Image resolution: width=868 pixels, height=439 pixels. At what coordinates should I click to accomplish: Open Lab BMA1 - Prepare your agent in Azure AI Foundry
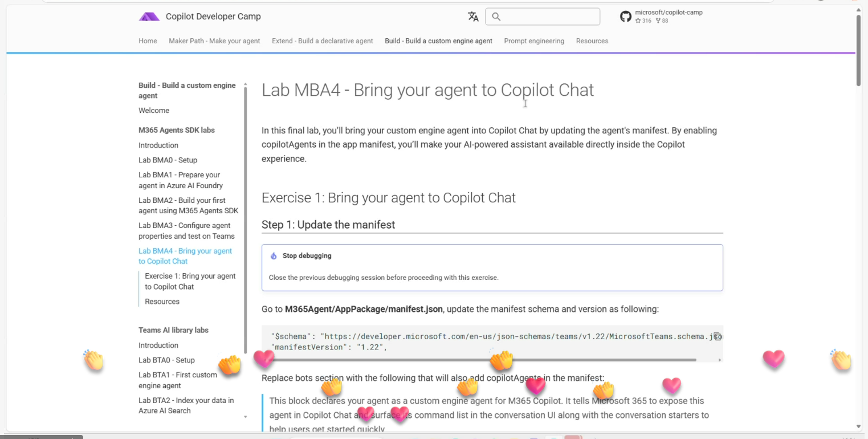[181, 180]
